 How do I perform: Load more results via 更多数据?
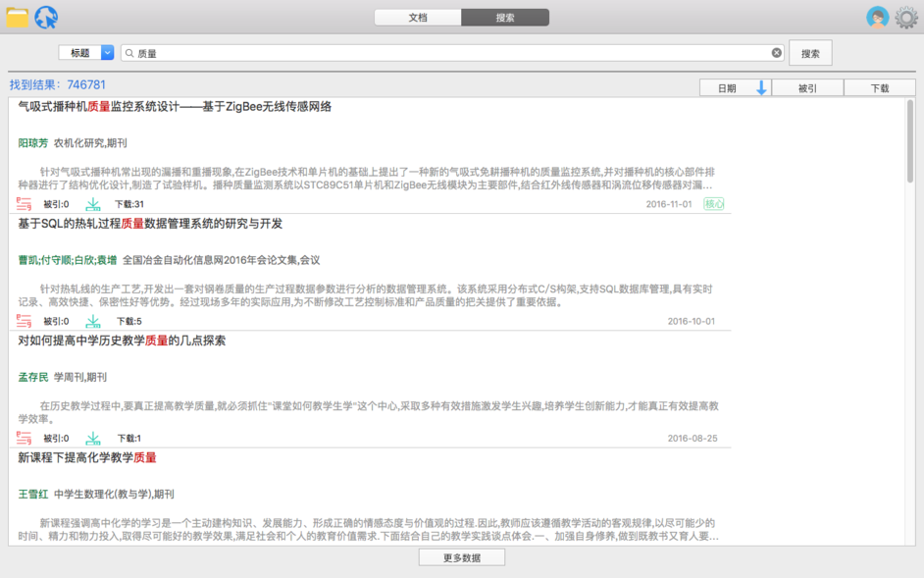point(461,556)
